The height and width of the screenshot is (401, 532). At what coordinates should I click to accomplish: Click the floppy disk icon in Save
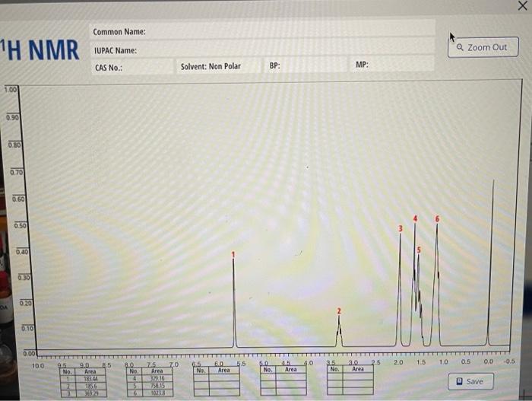459,381
